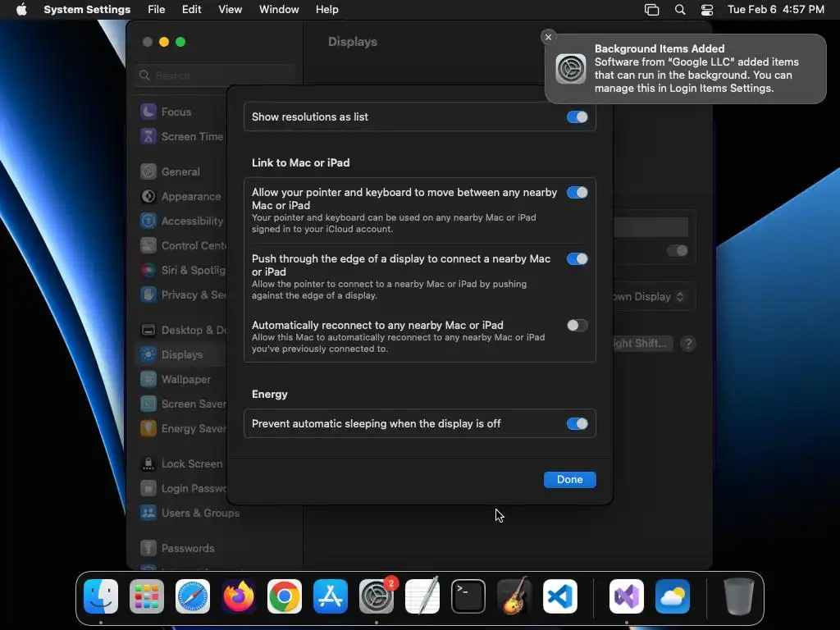Select Control Center icon in sidebar

[x=148, y=245]
